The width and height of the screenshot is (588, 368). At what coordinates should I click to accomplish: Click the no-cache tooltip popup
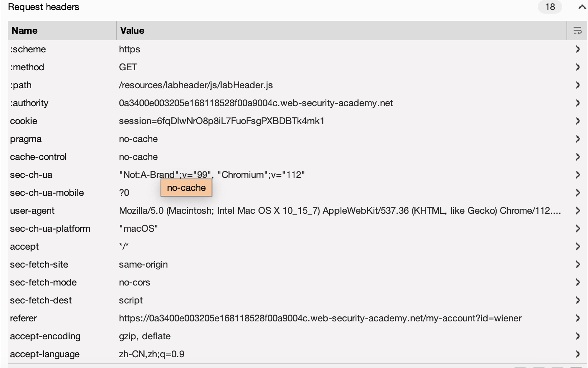[x=186, y=188]
